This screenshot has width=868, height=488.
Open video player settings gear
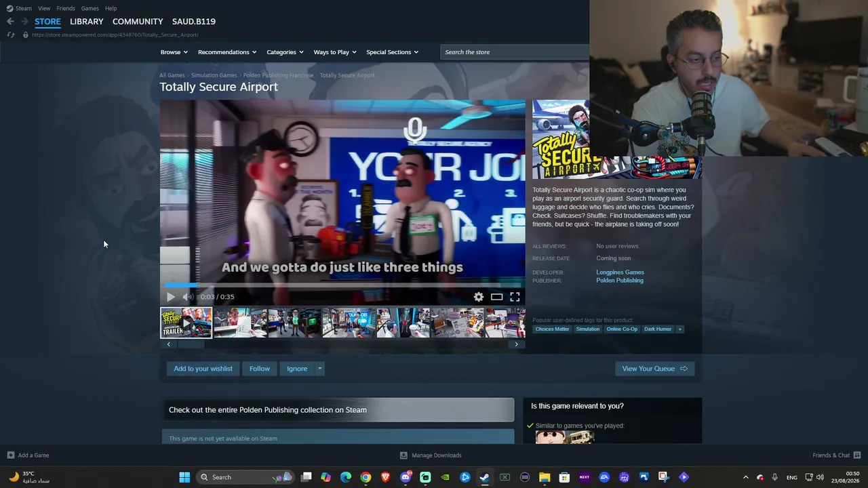[479, 297]
